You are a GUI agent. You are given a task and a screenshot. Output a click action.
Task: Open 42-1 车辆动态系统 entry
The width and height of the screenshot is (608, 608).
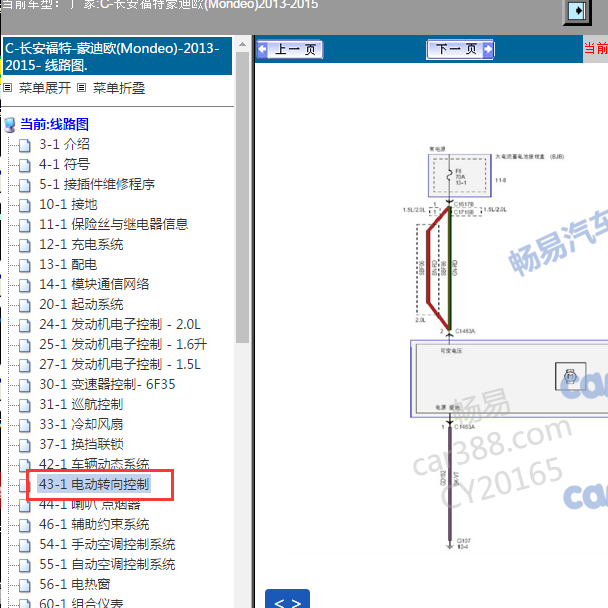[94, 464]
